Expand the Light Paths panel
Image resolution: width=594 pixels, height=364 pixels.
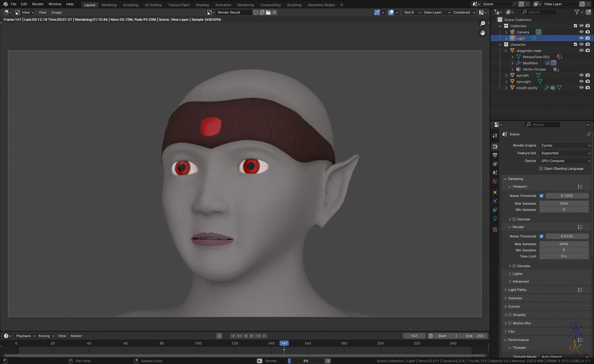517,290
